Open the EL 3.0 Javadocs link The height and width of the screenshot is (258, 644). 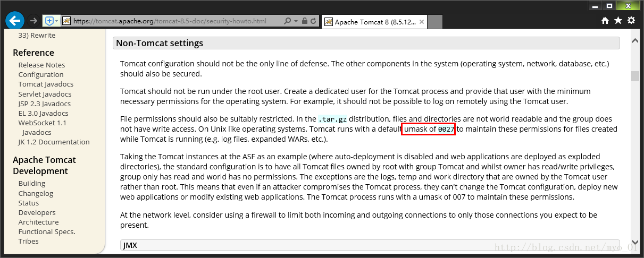pyautogui.click(x=43, y=113)
